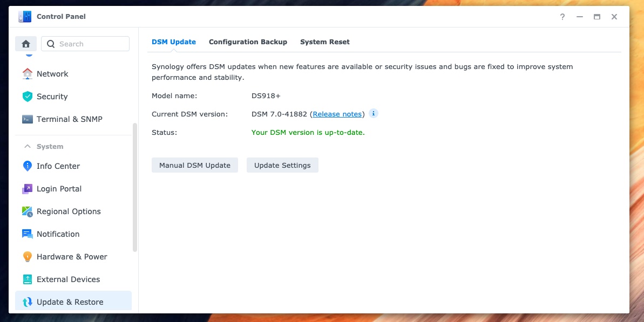644x322 pixels.
Task: Select Regional Options in sidebar
Action: [73, 211]
